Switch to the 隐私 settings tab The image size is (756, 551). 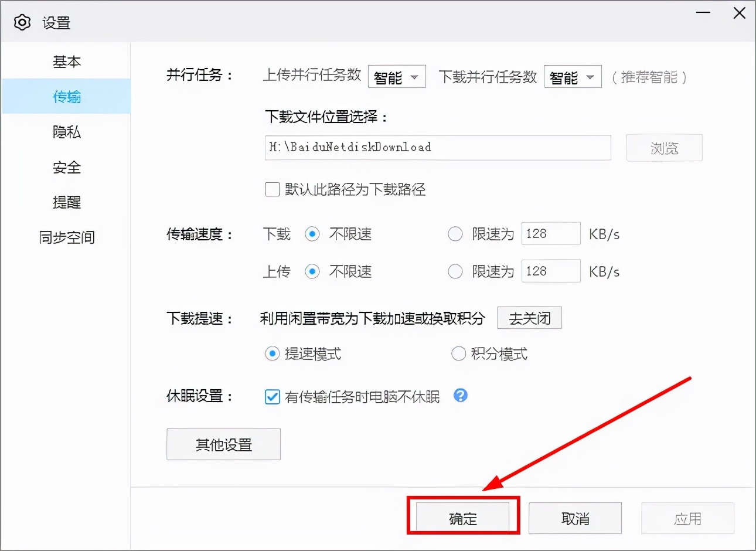tap(66, 132)
